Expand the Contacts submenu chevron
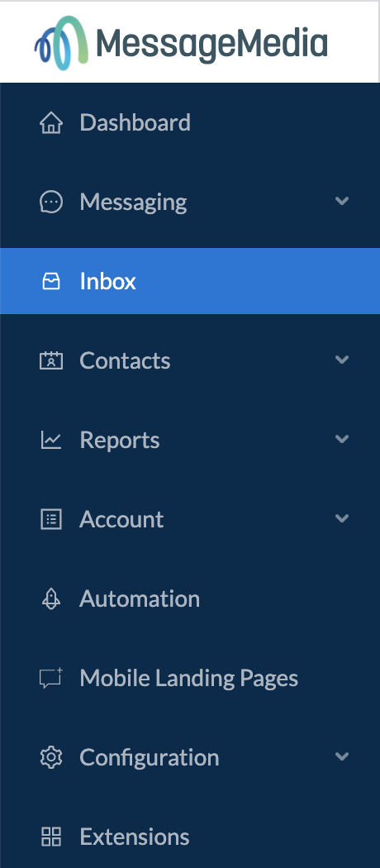380x868 pixels. [x=342, y=360]
